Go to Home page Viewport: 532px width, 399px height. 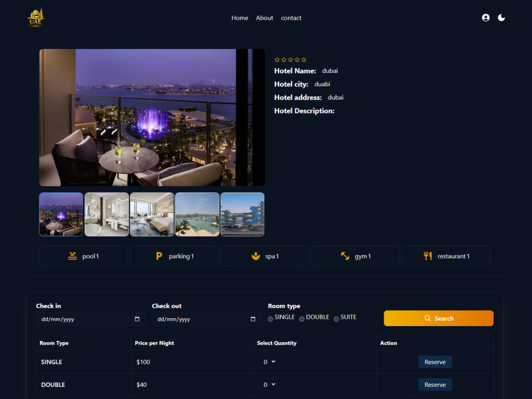(x=239, y=18)
